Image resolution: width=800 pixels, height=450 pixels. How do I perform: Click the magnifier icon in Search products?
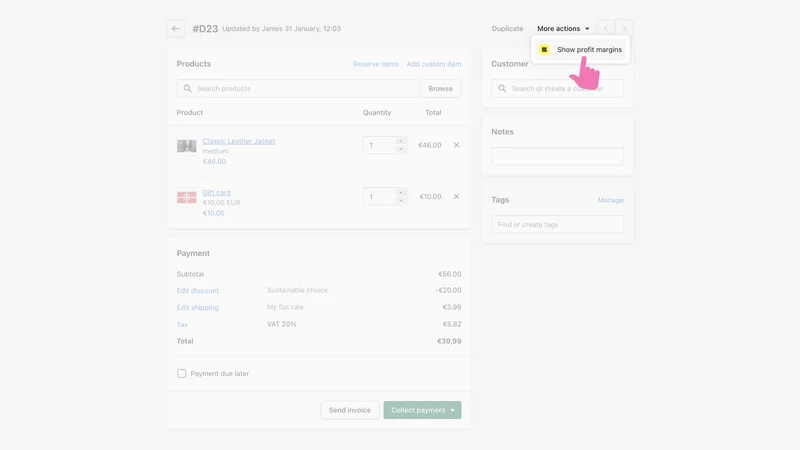coord(187,88)
